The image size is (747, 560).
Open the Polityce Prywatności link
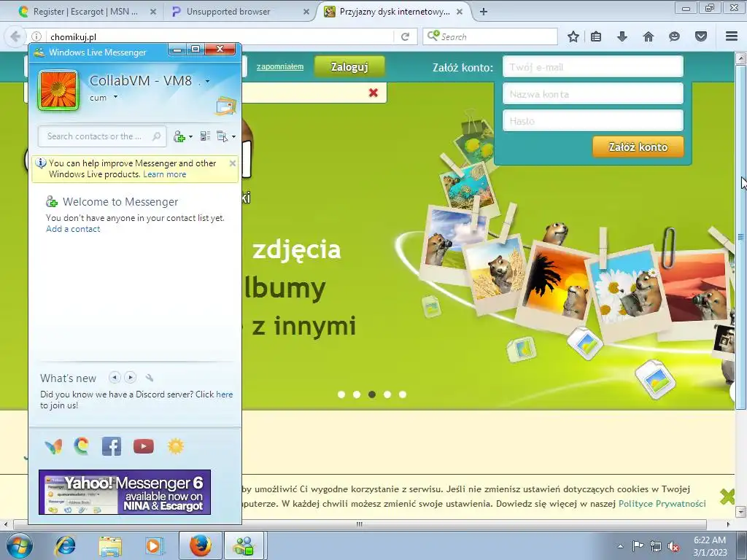tap(662, 503)
